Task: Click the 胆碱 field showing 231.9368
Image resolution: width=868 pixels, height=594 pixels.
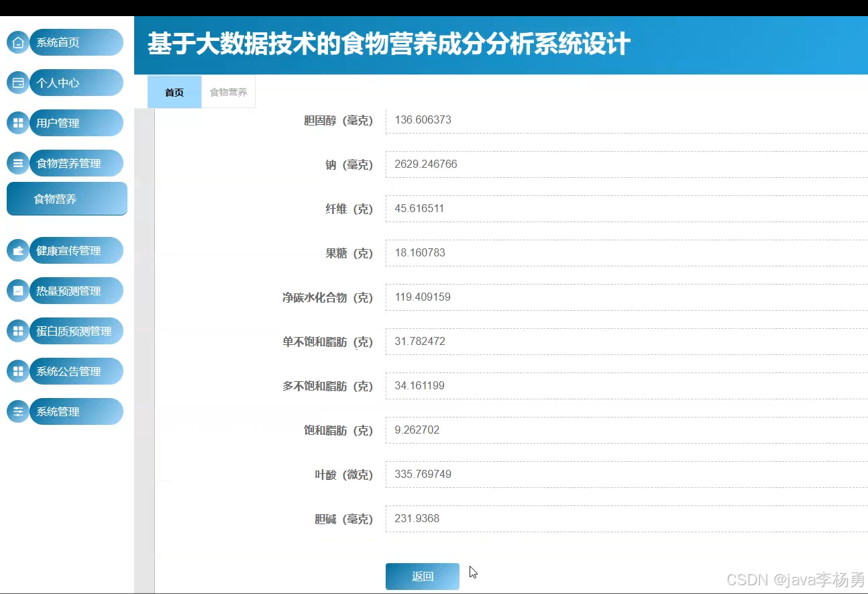Action: point(627,519)
